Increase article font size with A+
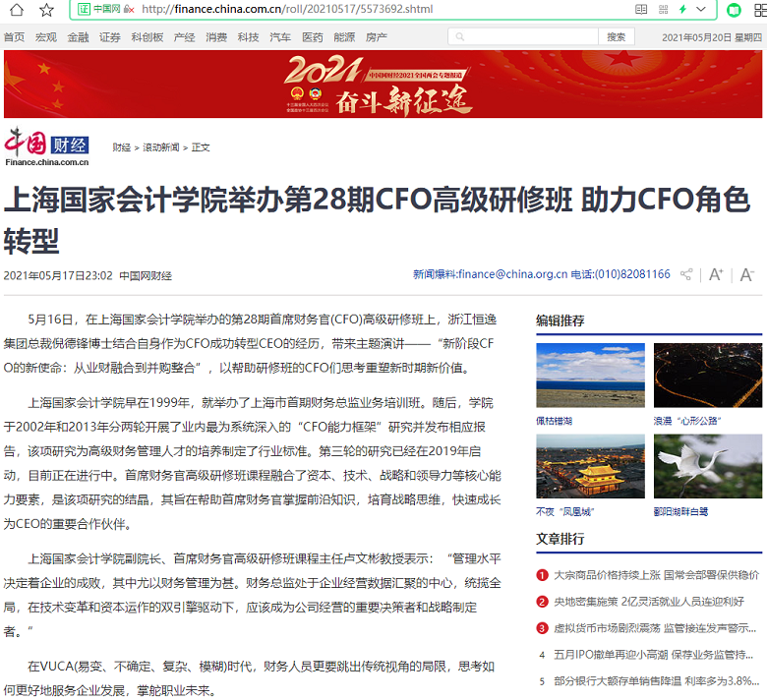Screen dimensions: 767x700 pos(716,274)
